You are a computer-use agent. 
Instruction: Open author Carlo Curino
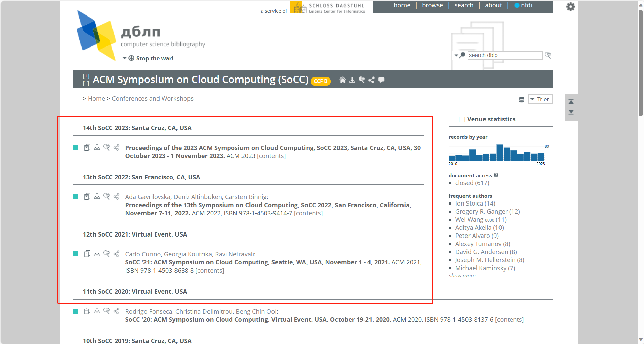(x=144, y=254)
